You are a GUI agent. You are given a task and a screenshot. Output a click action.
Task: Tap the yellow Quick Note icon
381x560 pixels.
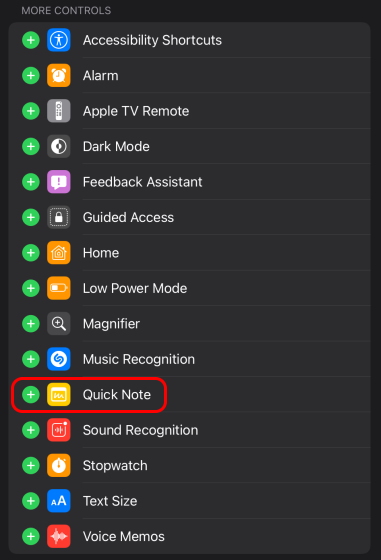tap(59, 395)
